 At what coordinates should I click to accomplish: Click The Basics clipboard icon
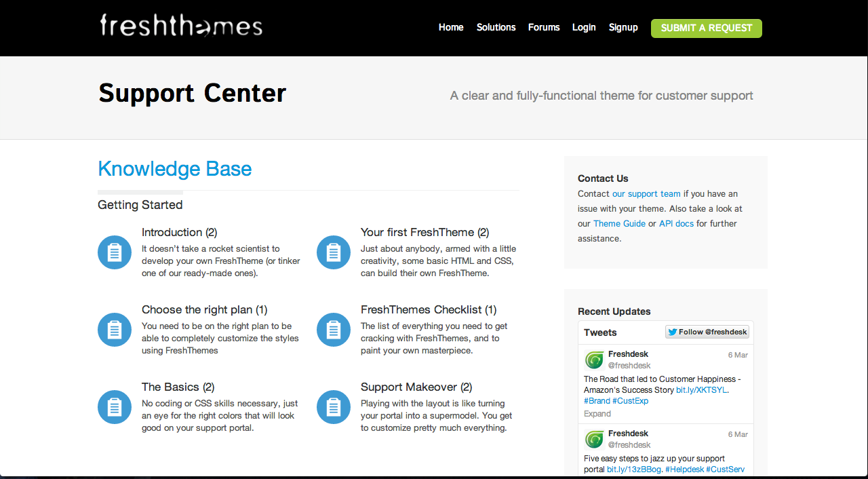click(x=115, y=407)
